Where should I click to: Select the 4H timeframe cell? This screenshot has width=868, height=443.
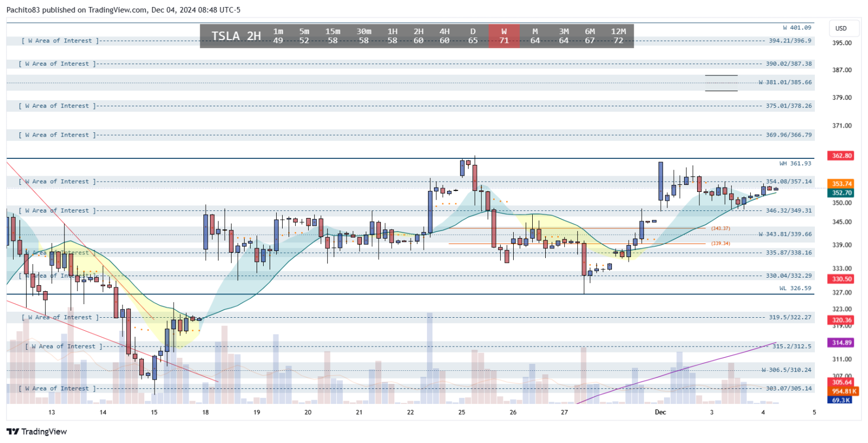pos(445,36)
